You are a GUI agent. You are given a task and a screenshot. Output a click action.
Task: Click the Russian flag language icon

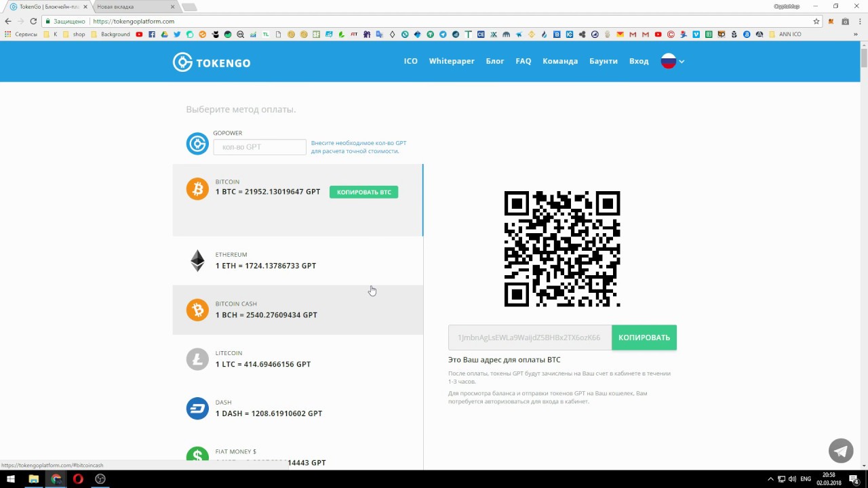pyautogui.click(x=669, y=61)
